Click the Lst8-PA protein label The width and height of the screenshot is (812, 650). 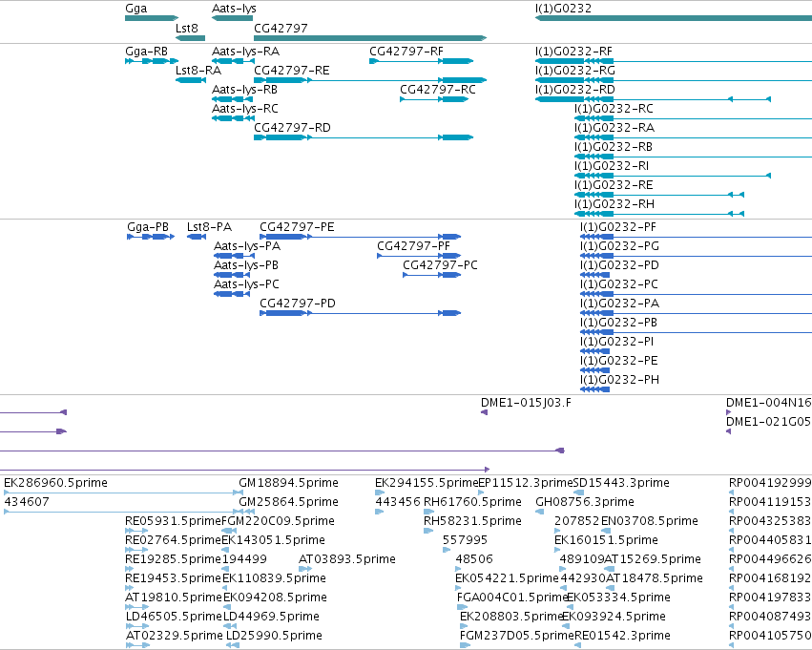[209, 227]
